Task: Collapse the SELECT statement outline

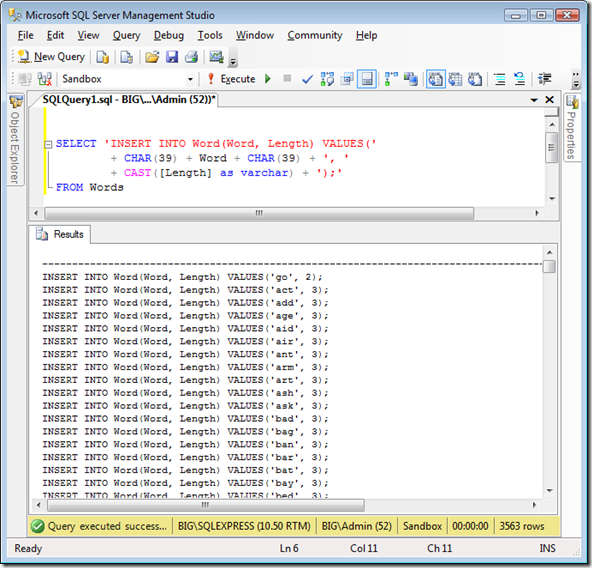Action: pos(48,144)
